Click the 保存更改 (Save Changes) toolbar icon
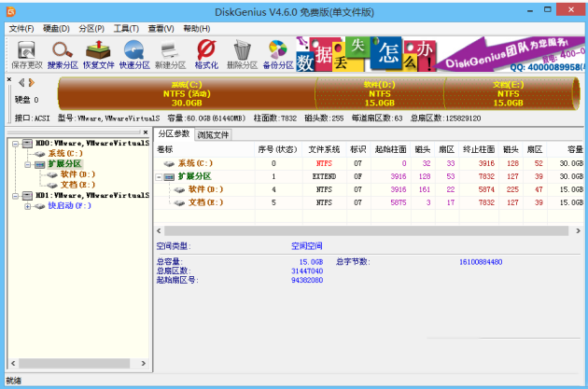588x389 pixels. pyautogui.click(x=25, y=54)
